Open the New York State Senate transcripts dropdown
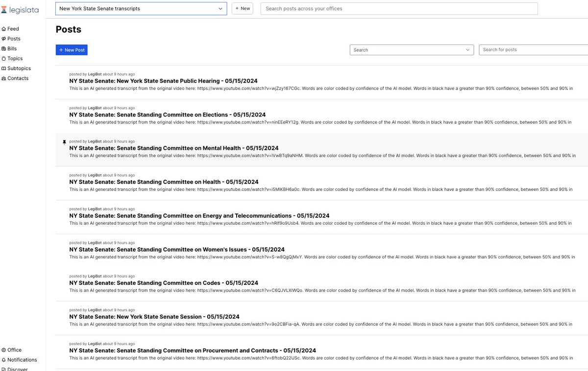 click(x=141, y=9)
